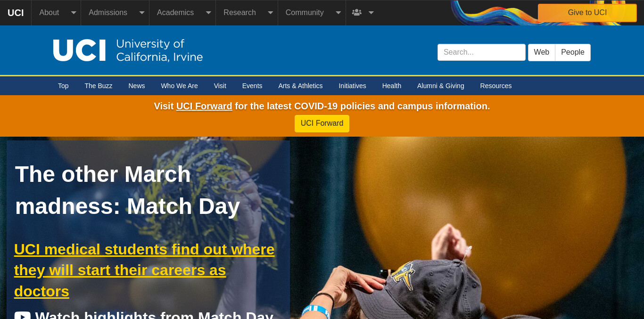This screenshot has height=319, width=644.
Task: Open The Buzz section link
Action: tap(99, 86)
